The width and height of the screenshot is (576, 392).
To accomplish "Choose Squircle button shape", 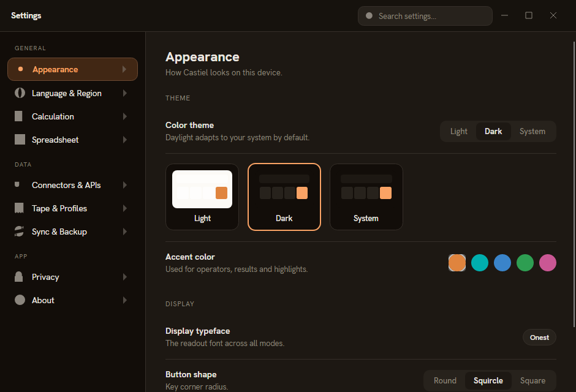I will (x=488, y=380).
